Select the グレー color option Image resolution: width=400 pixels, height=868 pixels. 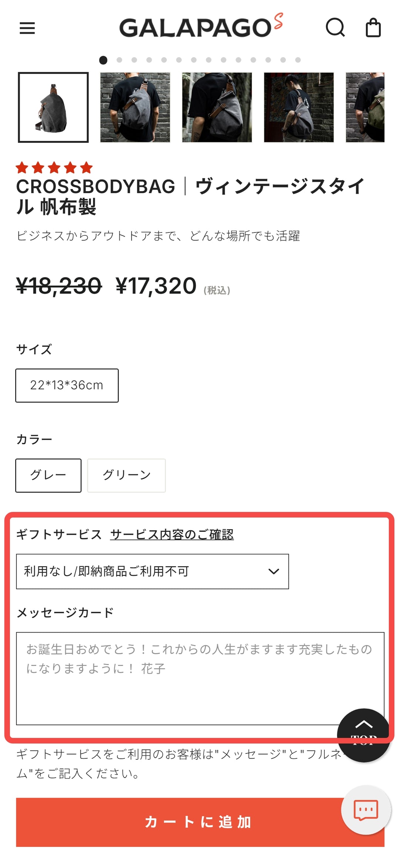[x=48, y=475]
